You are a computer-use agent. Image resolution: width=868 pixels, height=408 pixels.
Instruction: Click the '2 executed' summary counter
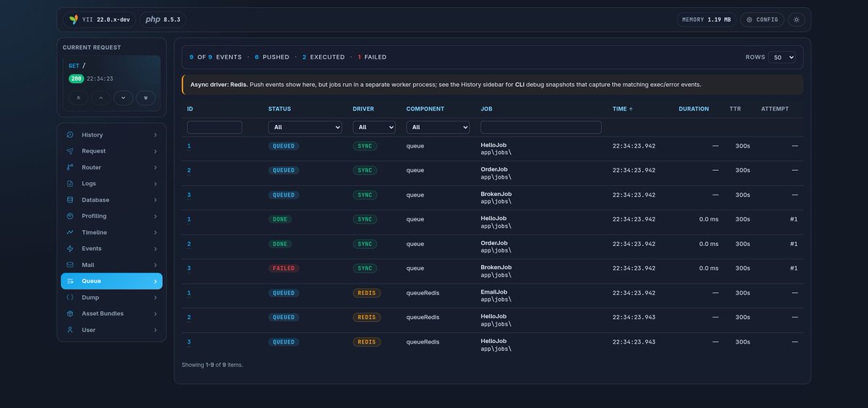pyautogui.click(x=323, y=57)
